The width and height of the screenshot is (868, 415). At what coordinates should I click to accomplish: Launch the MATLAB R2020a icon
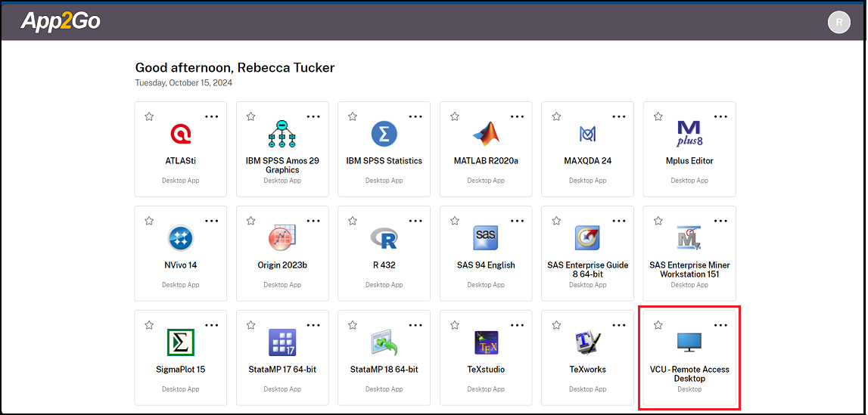point(486,134)
